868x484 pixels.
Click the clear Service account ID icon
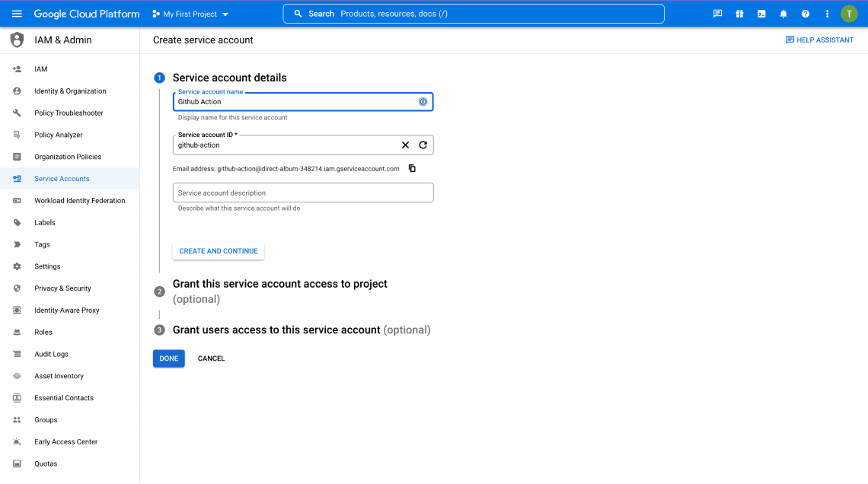click(x=404, y=145)
